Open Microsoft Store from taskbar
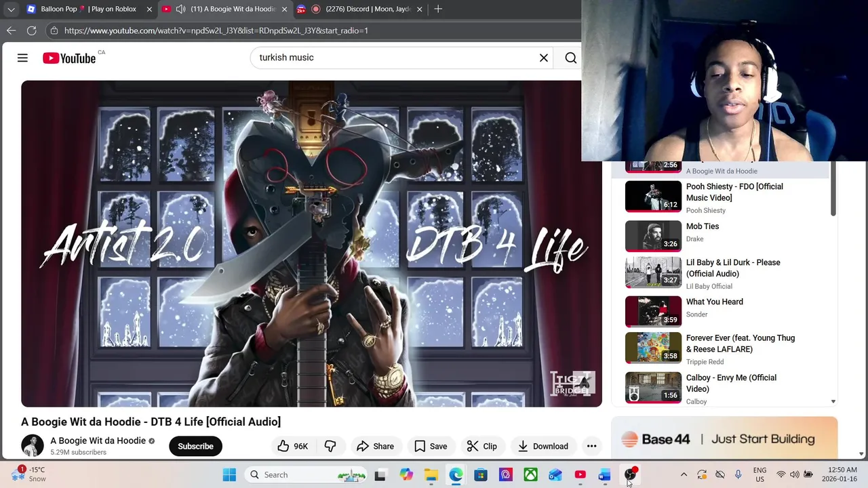This screenshot has height=488, width=868. pos(481,475)
